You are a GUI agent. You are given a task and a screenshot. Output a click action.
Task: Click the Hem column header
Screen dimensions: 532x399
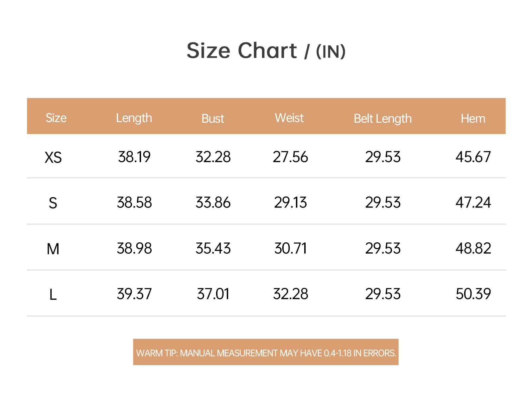473,119
